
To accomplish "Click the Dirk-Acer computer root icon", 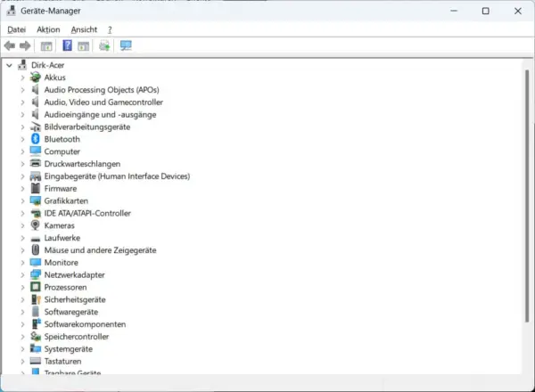I will tap(22, 65).
